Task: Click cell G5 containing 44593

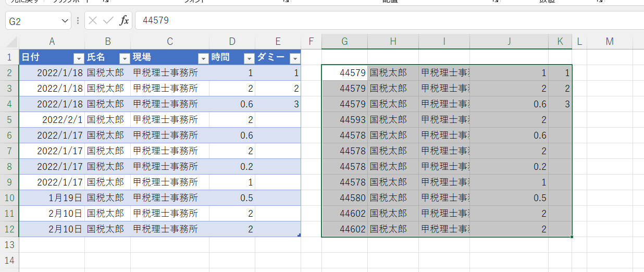Action: tap(344, 119)
